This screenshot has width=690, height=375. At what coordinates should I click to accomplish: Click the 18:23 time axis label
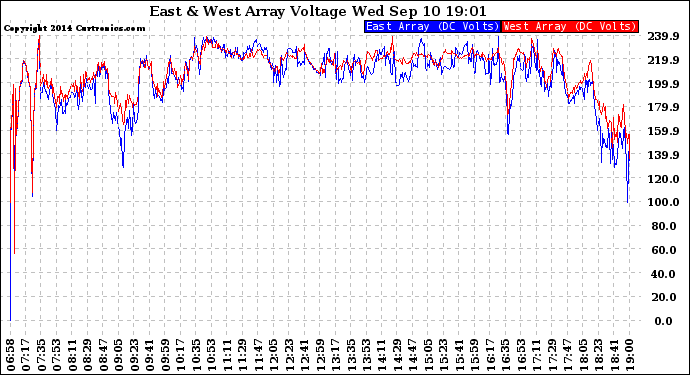pyautogui.click(x=598, y=355)
